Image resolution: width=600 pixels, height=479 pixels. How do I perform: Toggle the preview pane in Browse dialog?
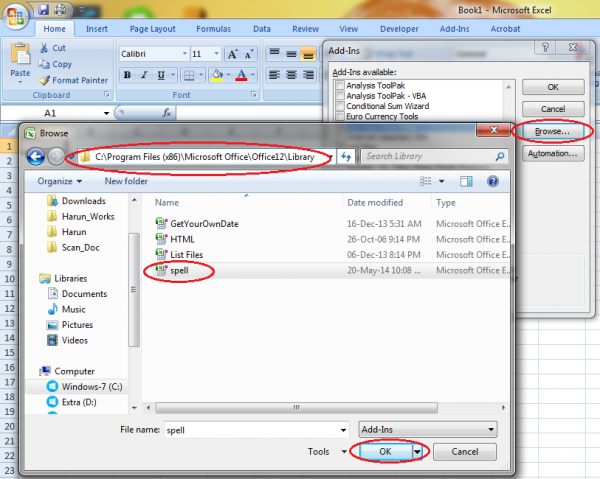(466, 181)
